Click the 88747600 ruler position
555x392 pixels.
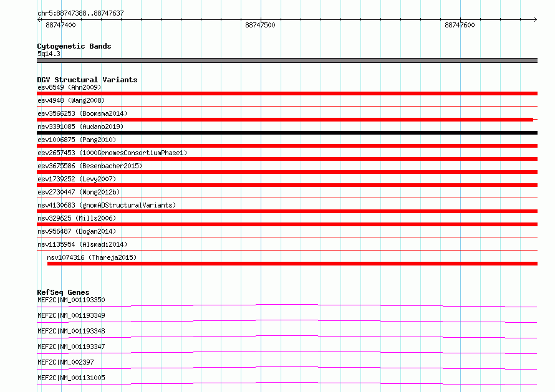point(460,25)
